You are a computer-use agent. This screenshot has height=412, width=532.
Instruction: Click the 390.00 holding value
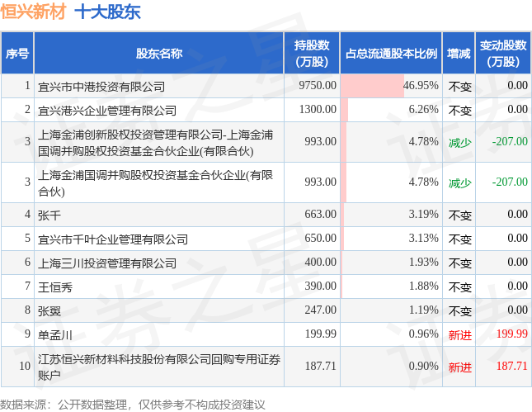320,286
